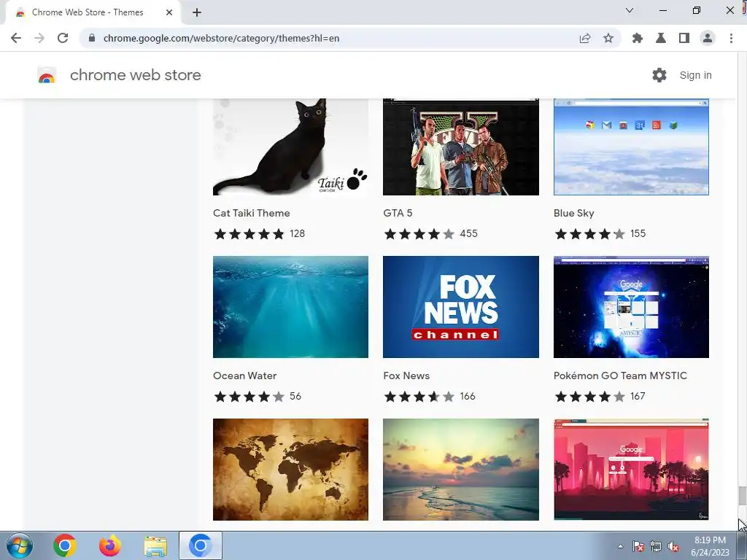Viewport: 747px width, 560px height.
Task: Open chrome web store home title
Action: coord(135,75)
